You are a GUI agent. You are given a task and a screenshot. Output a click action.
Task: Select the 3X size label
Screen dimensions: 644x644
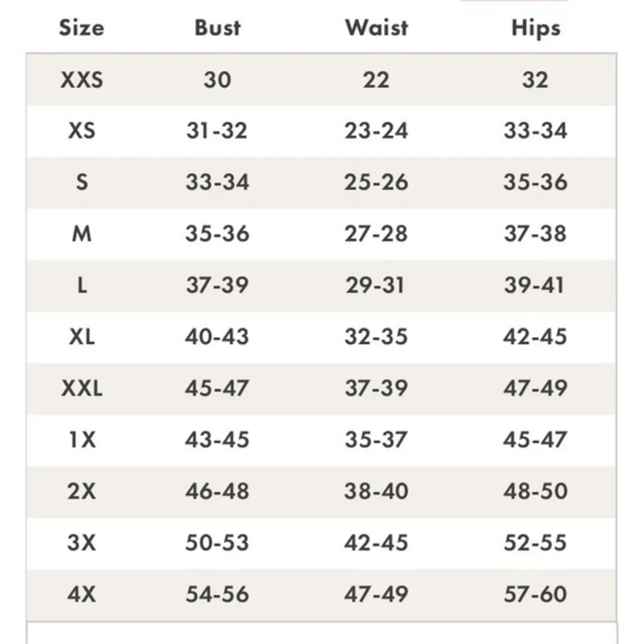pos(82,542)
